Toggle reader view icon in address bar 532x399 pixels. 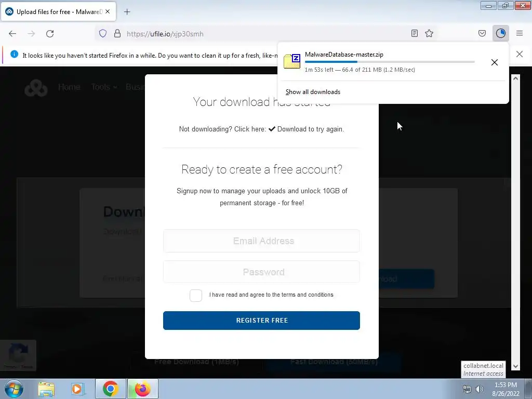point(414,33)
